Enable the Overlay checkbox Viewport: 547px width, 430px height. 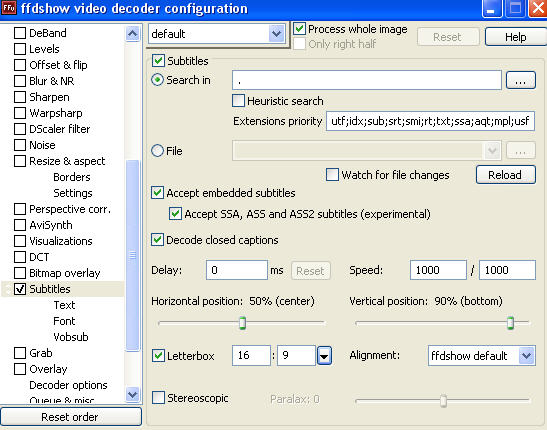20,369
